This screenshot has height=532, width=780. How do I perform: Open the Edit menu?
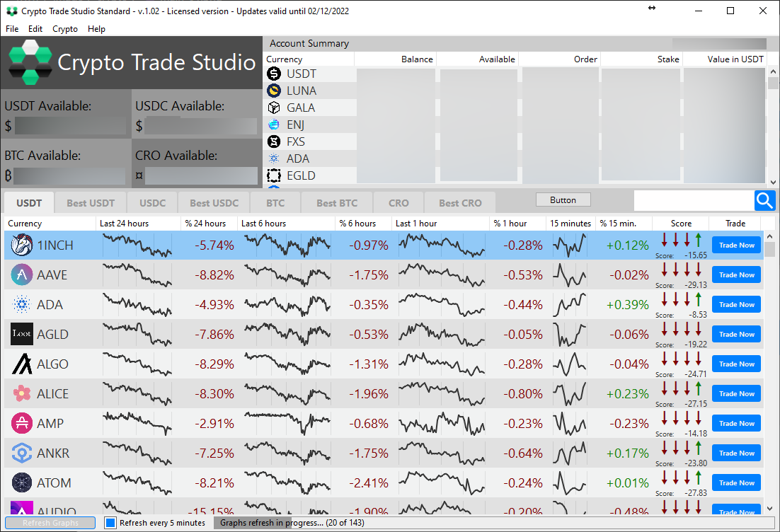[35, 29]
